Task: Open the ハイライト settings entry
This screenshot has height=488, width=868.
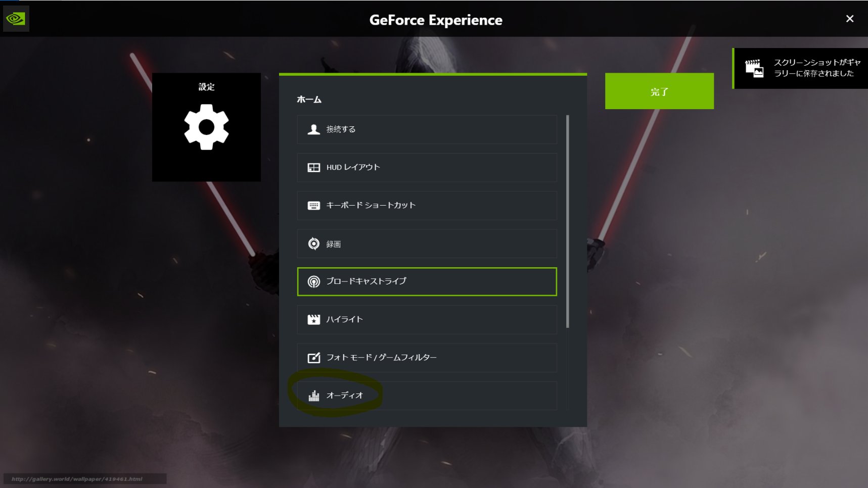Action: pyautogui.click(x=427, y=319)
